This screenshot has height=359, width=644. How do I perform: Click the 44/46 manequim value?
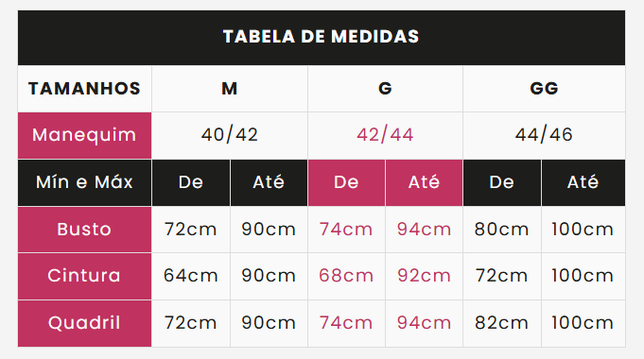[544, 135]
